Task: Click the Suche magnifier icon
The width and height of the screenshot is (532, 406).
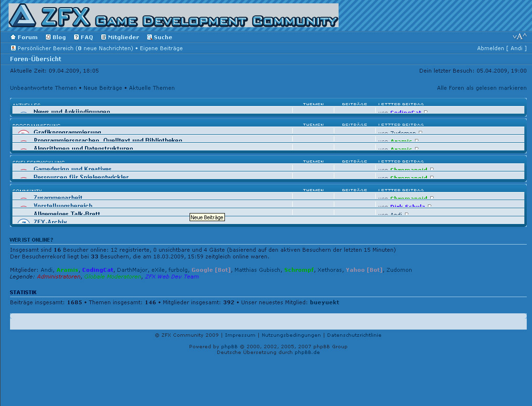Action: coord(149,37)
